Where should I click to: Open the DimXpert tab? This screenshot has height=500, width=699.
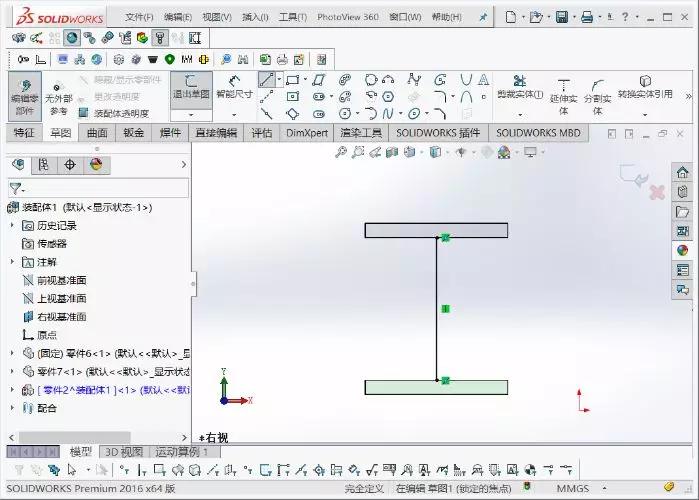click(307, 133)
